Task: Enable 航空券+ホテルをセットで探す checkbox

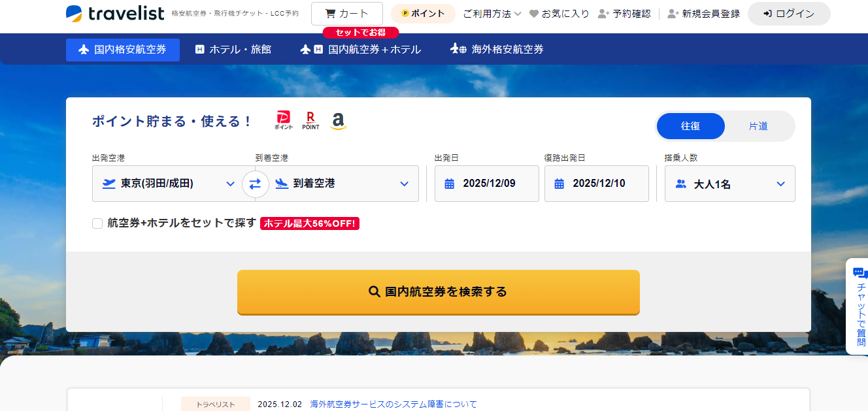Action: coord(97,223)
